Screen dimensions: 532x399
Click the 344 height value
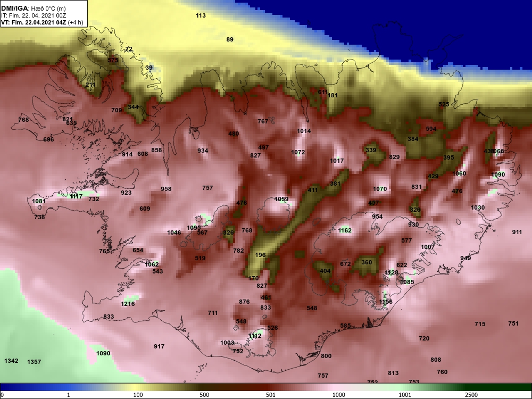pos(133,107)
